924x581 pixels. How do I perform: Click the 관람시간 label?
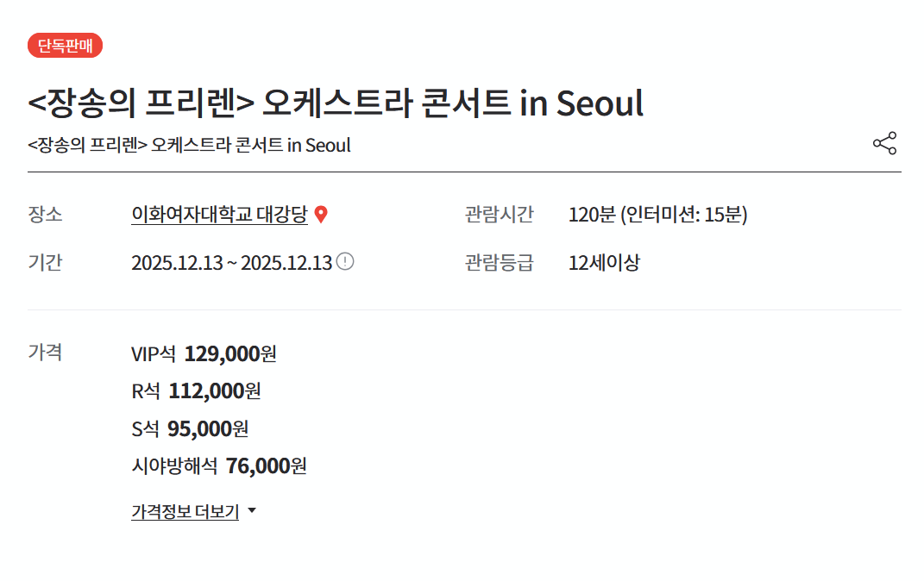point(499,215)
